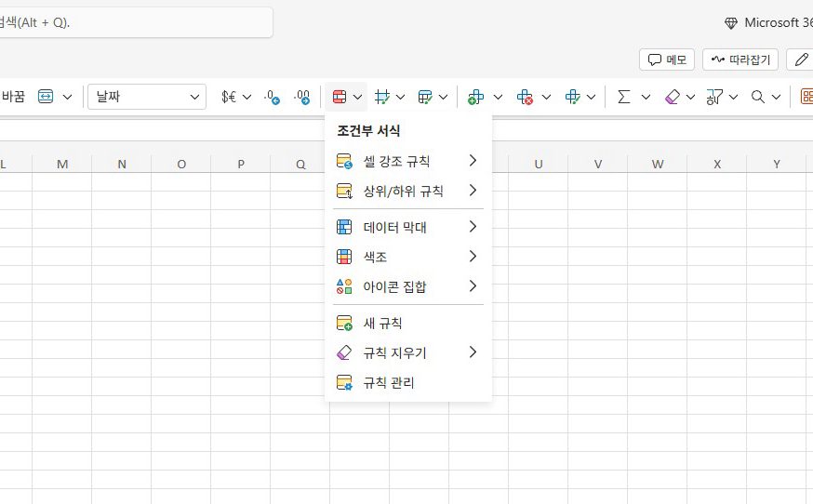Expand the format cells dropdown arrow
813x504 pixels.
click(x=591, y=97)
